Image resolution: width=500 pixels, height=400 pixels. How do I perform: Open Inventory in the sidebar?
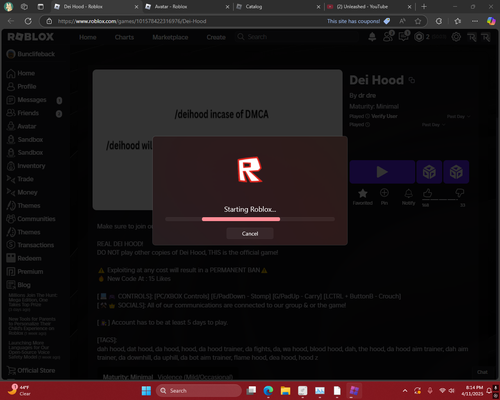[x=26, y=166]
